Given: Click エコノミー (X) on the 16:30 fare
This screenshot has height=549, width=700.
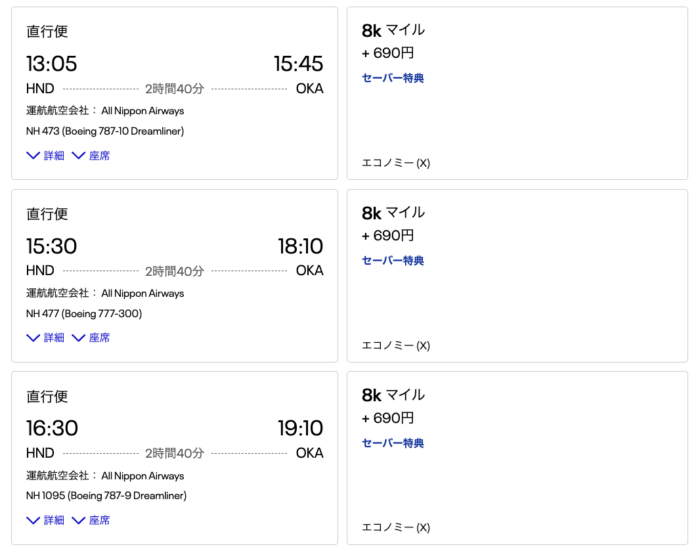Looking at the screenshot, I should pos(396,527).
